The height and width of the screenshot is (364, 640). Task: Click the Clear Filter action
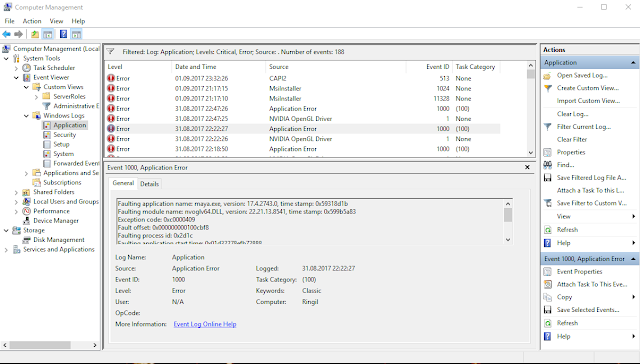(x=572, y=140)
